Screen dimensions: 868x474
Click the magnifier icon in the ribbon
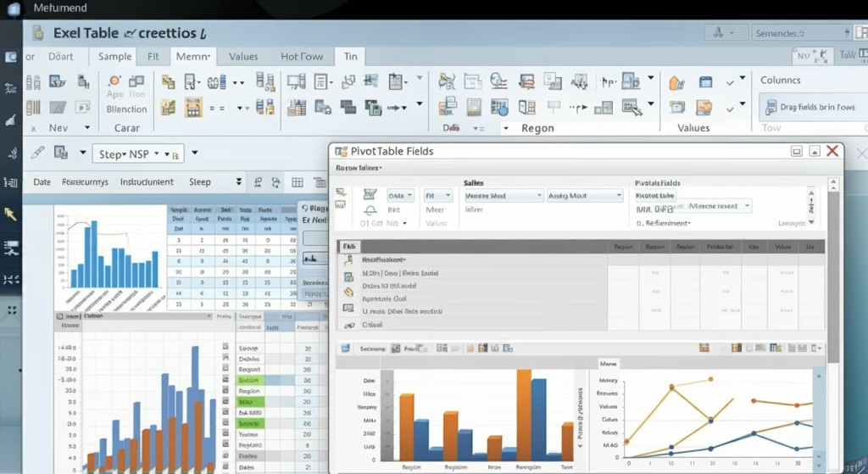[x=499, y=82]
